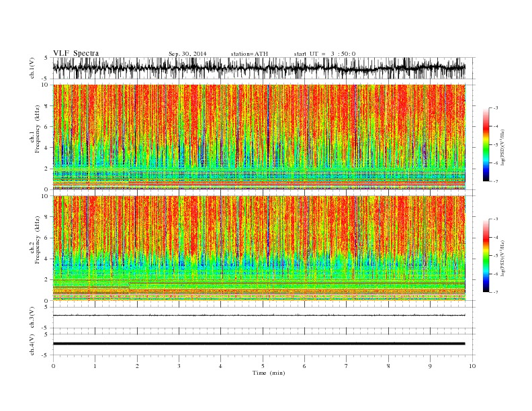Click the "6" kHz tick on ch.1 spectrogram

click(47, 127)
